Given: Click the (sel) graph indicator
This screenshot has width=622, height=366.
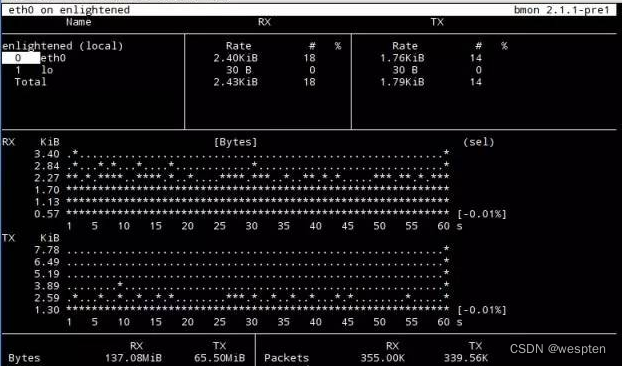Looking at the screenshot, I should click(479, 142).
